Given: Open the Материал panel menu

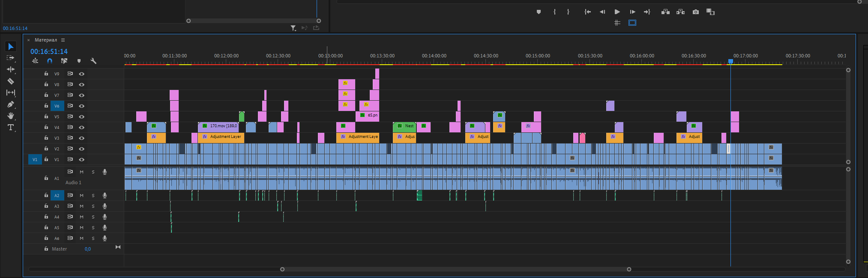Looking at the screenshot, I should pos(63,40).
